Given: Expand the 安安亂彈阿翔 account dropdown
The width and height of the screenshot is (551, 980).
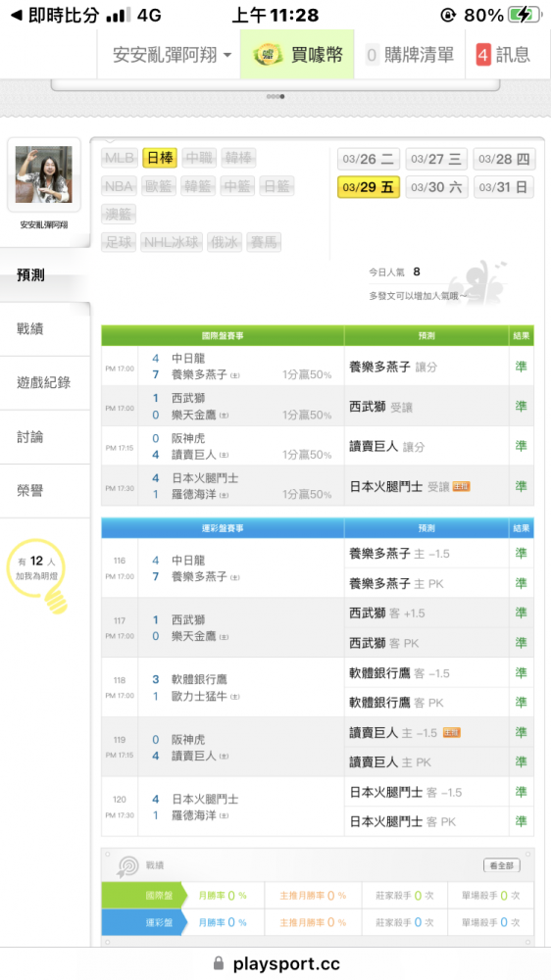Looking at the screenshot, I should (x=172, y=55).
